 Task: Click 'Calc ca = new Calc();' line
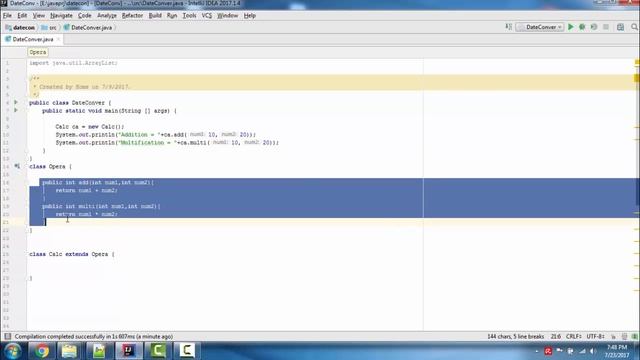point(90,127)
